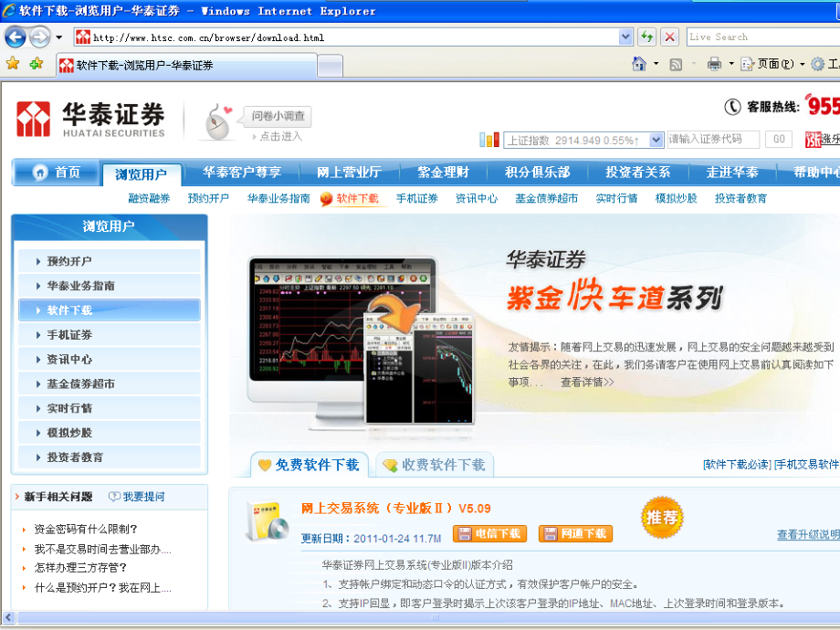
Task: Open 积分俱乐部 nav menu
Action: [x=537, y=172]
